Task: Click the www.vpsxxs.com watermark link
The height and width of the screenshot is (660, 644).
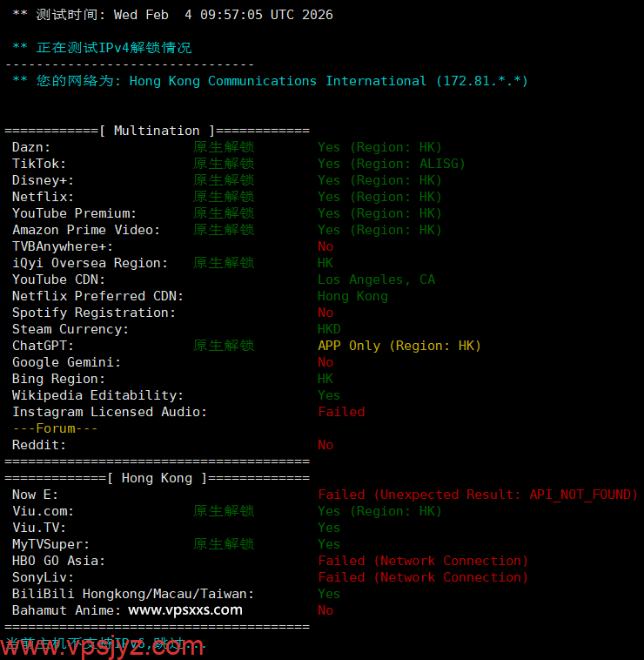Action: (185, 609)
